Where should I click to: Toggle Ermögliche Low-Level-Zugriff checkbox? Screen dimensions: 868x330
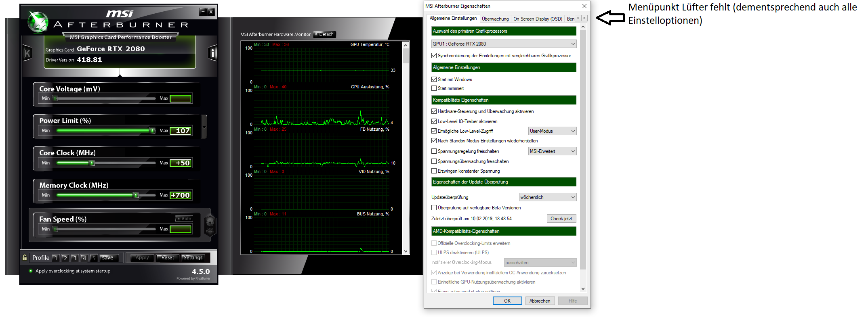click(434, 131)
